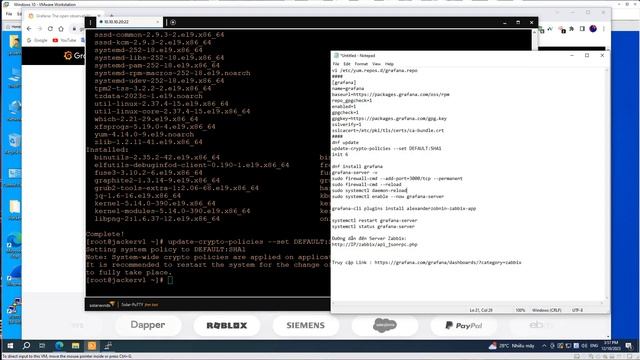Click 'update-crypto-policies --set DEFAULT:SHA1' in Notepad
640x360 pixels.
[x=387, y=148]
